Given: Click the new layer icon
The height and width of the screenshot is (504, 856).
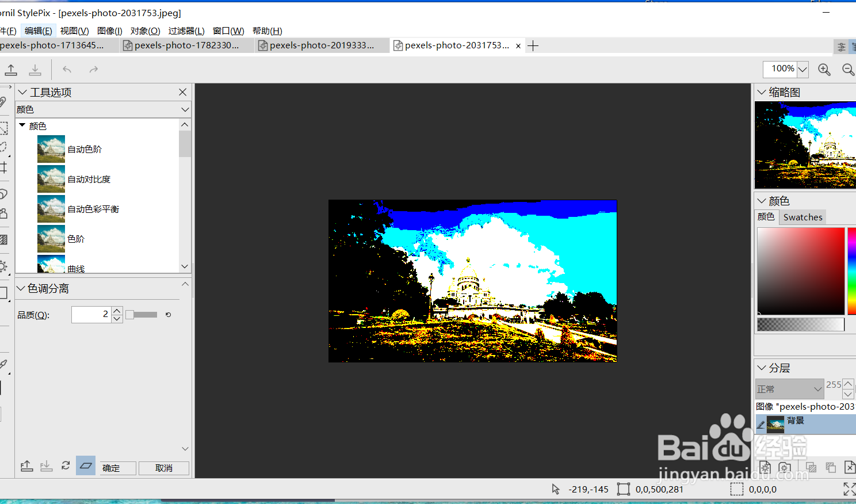Looking at the screenshot, I should [765, 467].
